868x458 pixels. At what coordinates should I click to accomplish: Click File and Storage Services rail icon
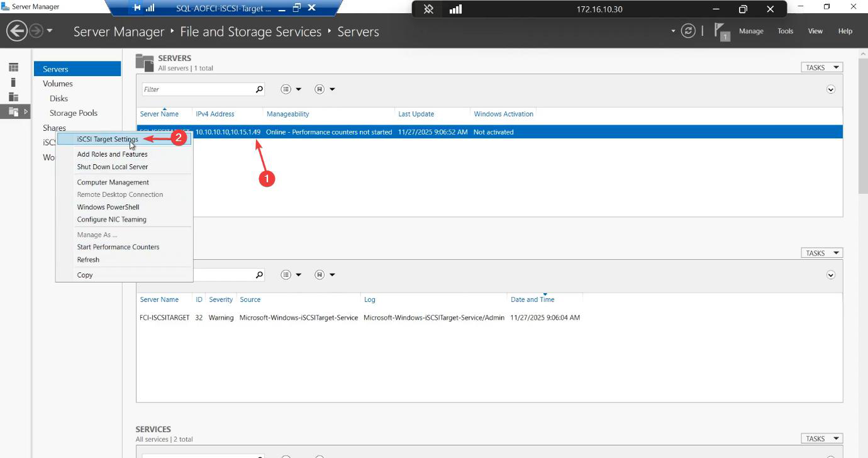[x=13, y=111]
